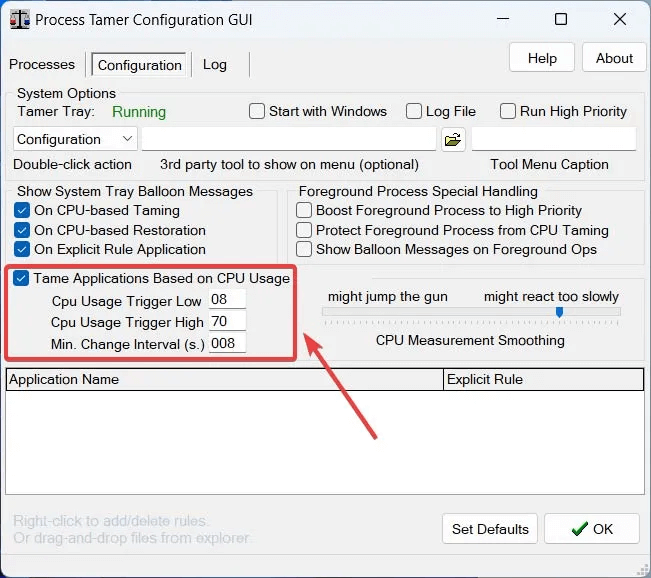Click the 3rd party tool path field
Screen dimensions: 651x578
(289, 139)
